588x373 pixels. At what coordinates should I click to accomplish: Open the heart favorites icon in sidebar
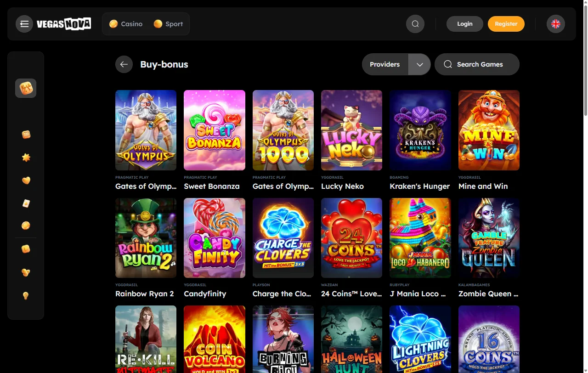(26, 181)
